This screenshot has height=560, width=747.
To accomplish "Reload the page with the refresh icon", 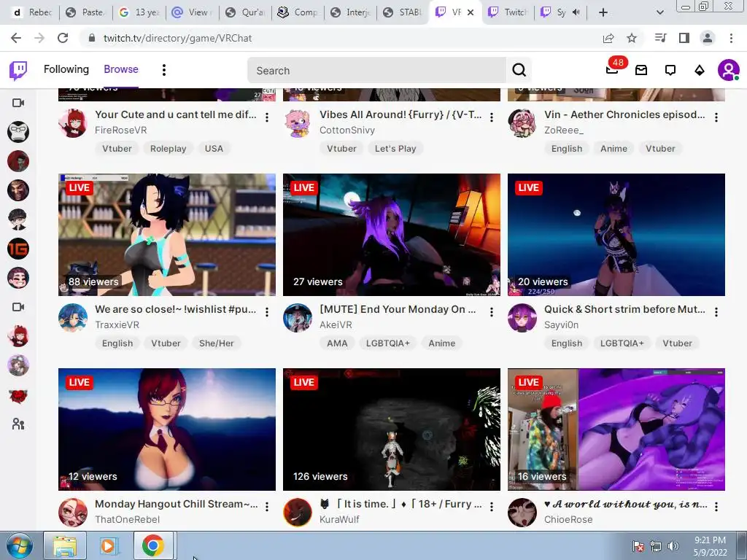I will [63, 38].
